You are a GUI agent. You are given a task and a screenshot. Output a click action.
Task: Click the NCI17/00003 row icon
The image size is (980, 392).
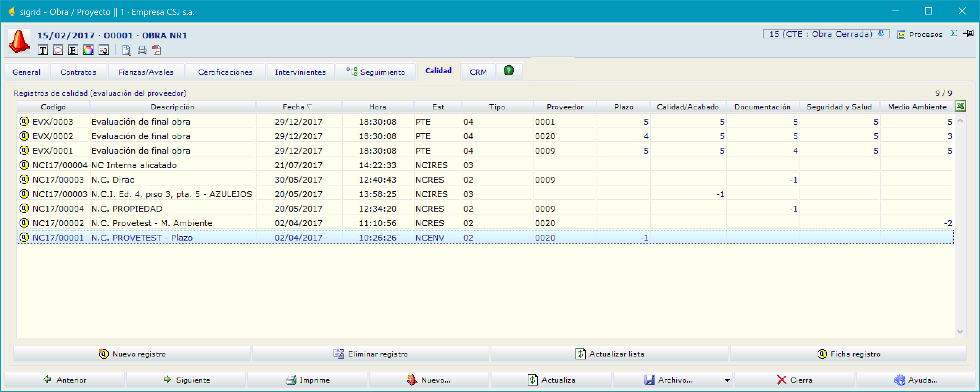[24, 193]
